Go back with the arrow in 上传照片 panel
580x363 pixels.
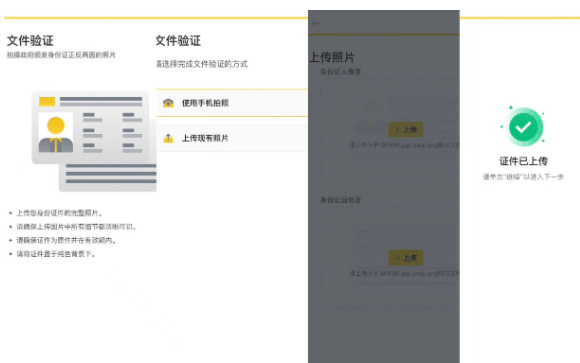pos(316,23)
